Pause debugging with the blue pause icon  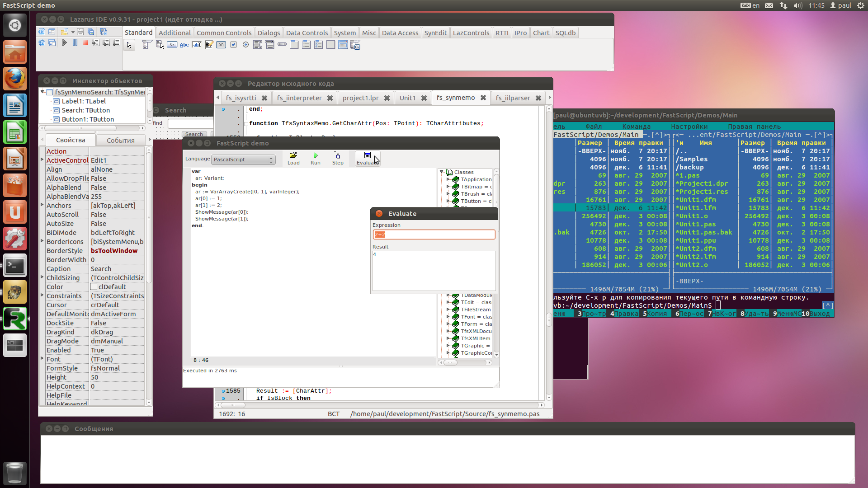75,42
